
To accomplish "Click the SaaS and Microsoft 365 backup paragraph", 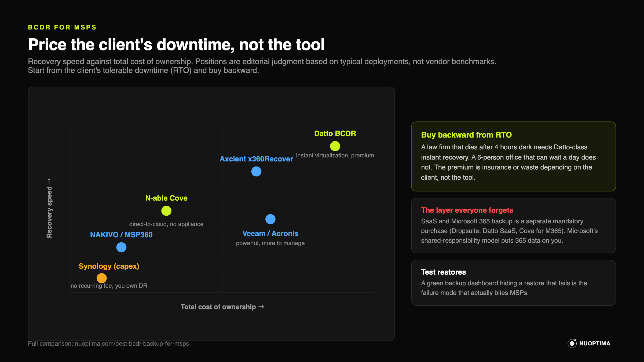I will click(509, 231).
